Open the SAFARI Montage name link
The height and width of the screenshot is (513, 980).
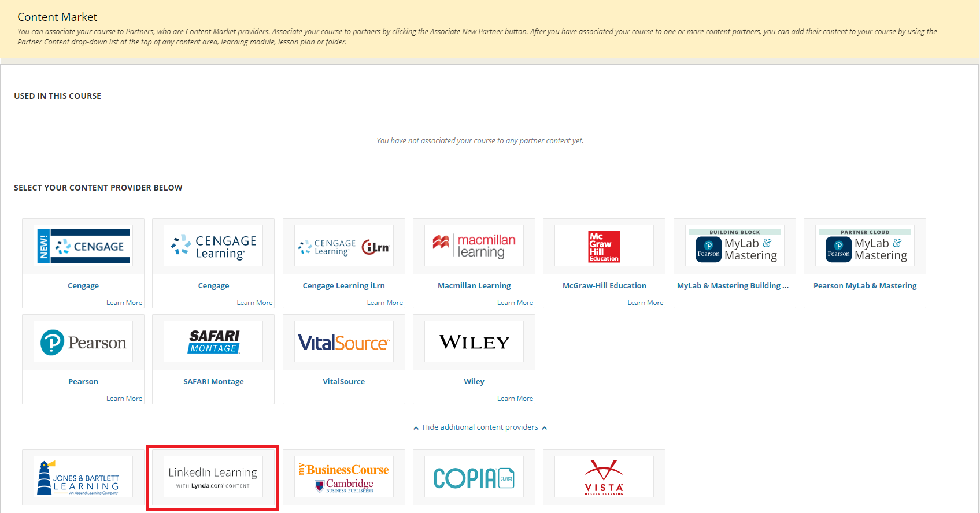tap(213, 382)
